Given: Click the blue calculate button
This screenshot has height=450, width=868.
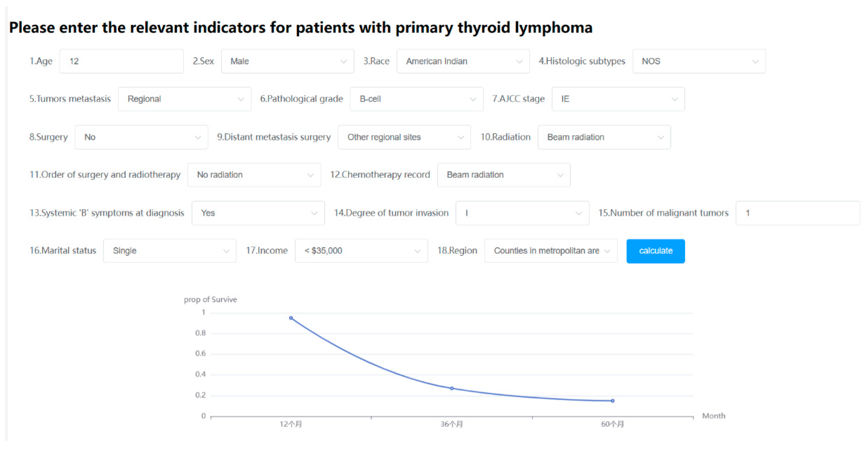Looking at the screenshot, I should (x=655, y=251).
